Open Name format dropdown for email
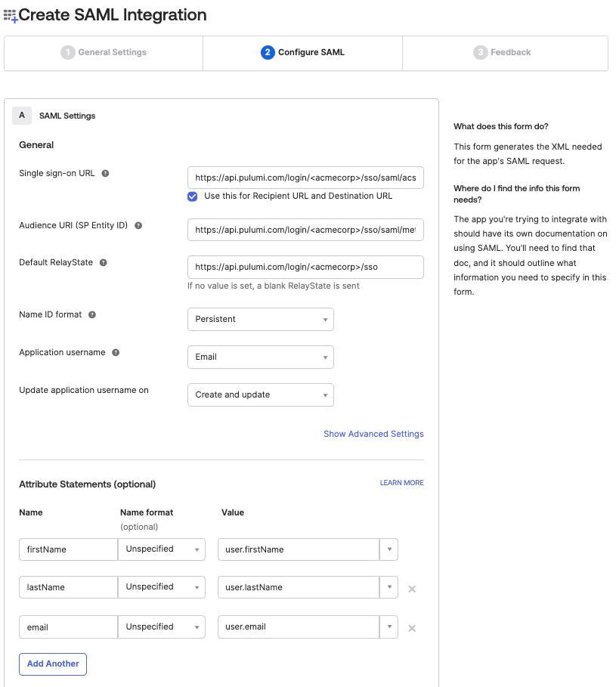 coord(162,627)
